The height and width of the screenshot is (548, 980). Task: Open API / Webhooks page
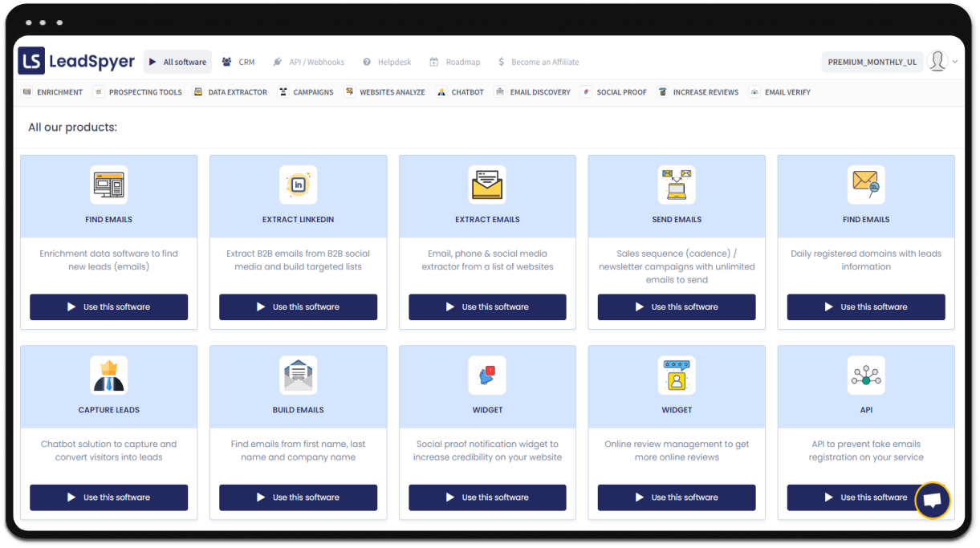[x=308, y=62]
